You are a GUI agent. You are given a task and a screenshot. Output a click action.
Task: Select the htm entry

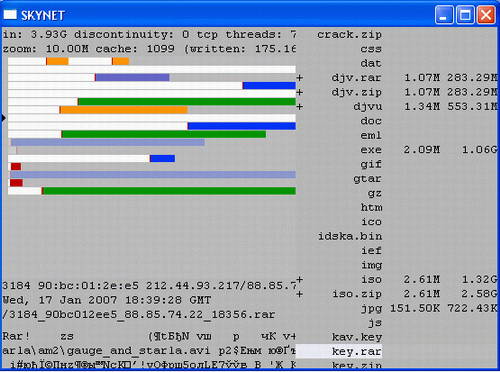[x=371, y=207]
